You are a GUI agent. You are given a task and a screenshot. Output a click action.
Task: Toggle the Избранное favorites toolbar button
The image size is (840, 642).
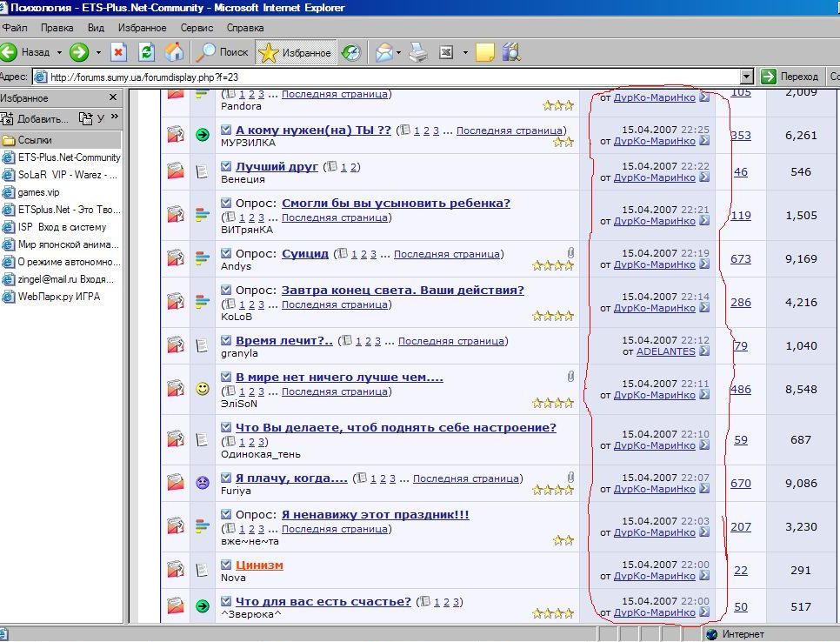point(295,52)
